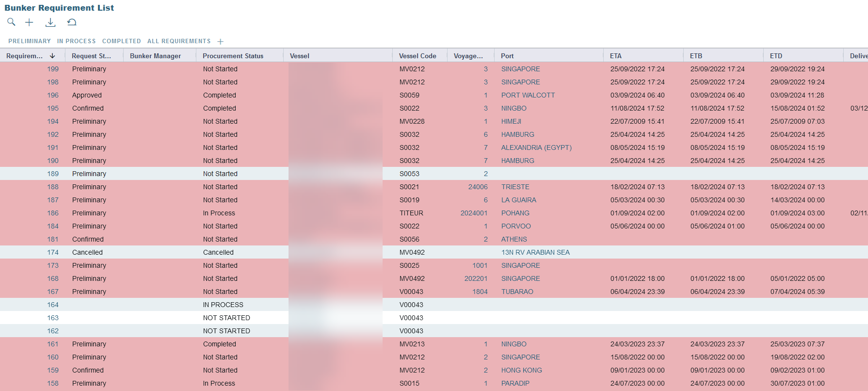Add a new bunker requirement with plus icon

[29, 22]
